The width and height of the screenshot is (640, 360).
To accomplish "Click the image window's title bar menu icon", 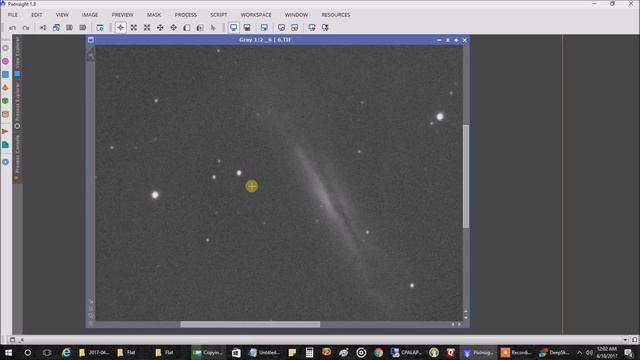I will point(91,40).
